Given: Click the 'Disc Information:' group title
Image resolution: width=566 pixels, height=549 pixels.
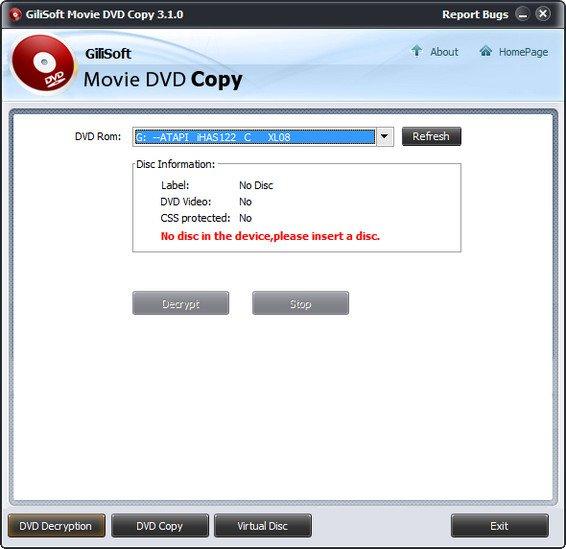Looking at the screenshot, I should point(175,164).
